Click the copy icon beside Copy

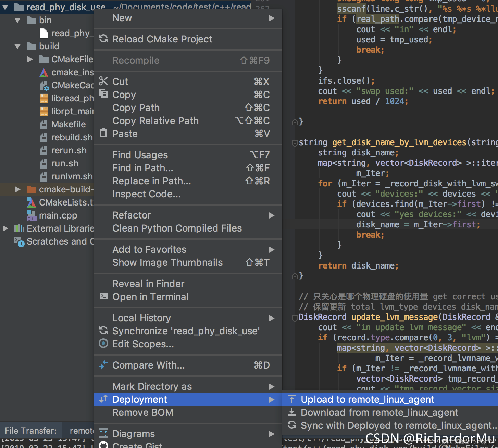103,93
